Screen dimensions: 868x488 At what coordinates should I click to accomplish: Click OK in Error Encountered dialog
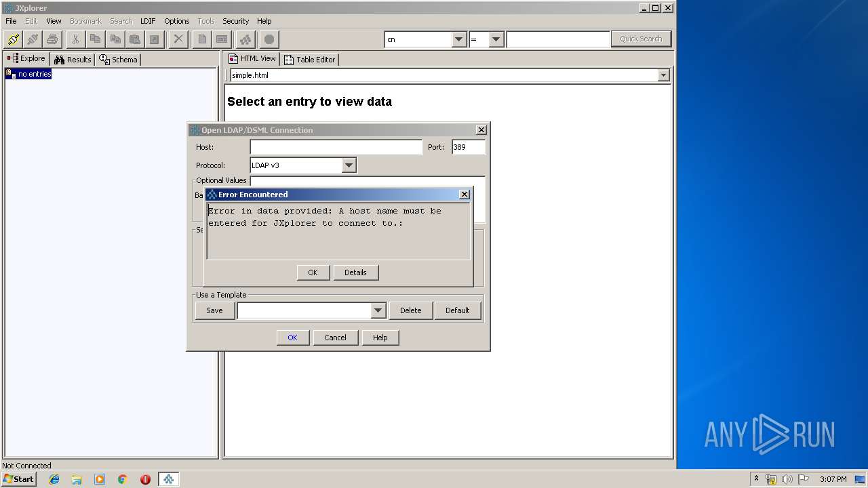tap(313, 272)
